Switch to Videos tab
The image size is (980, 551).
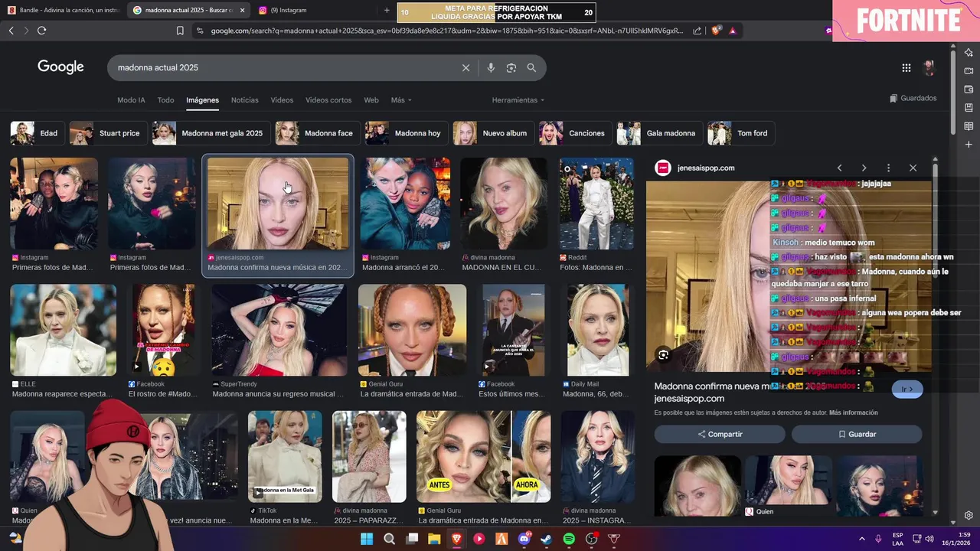[x=282, y=100]
